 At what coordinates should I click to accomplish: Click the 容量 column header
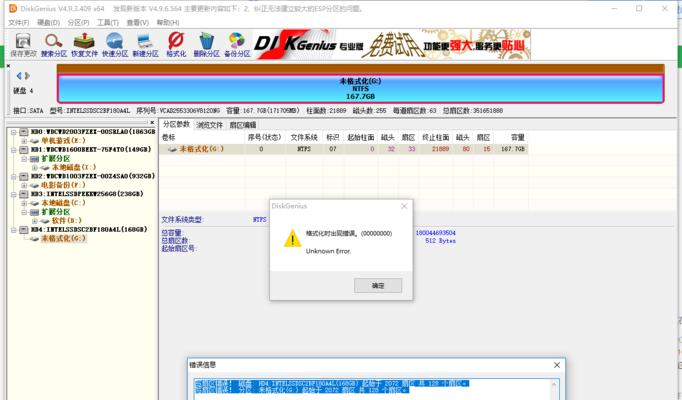(518, 137)
